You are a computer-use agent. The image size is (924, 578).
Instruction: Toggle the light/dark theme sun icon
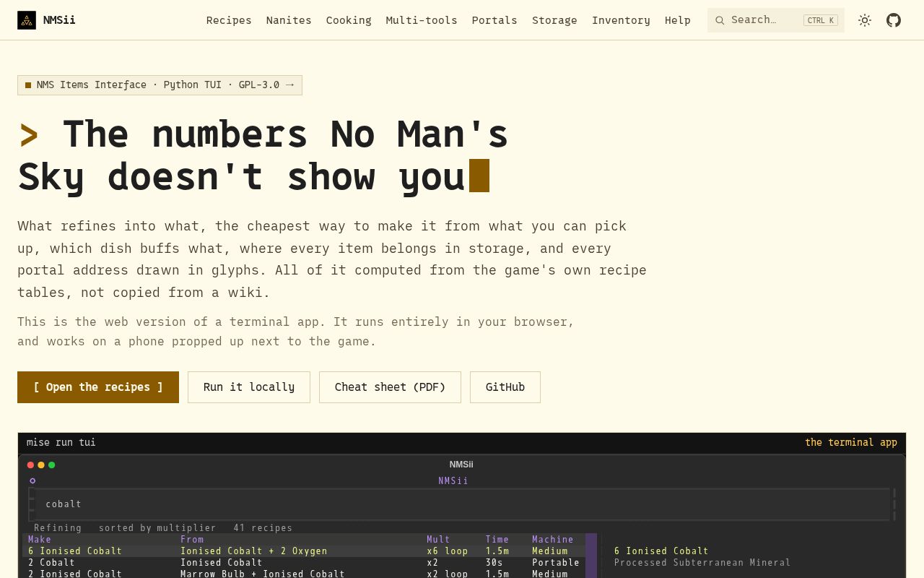865,20
